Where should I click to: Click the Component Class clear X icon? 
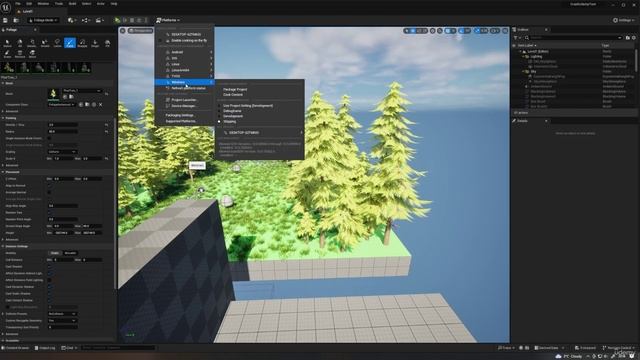(x=100, y=104)
